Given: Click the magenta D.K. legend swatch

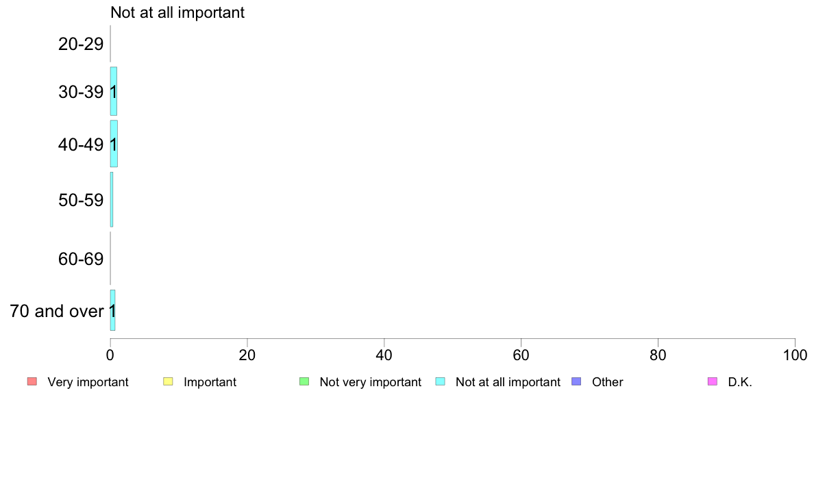Looking at the screenshot, I should 713,381.
